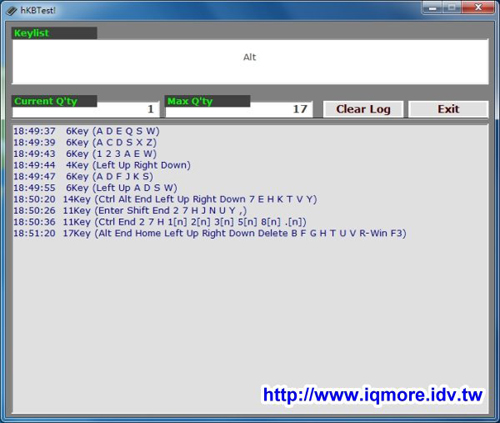Image resolution: width=500 pixels, height=423 pixels.
Task: Click the Clear Log button
Action: (363, 109)
